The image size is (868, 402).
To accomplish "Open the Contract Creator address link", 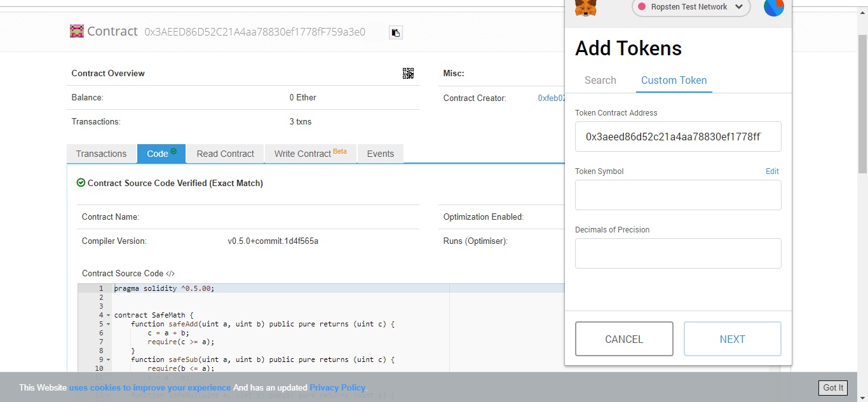I will (x=551, y=98).
